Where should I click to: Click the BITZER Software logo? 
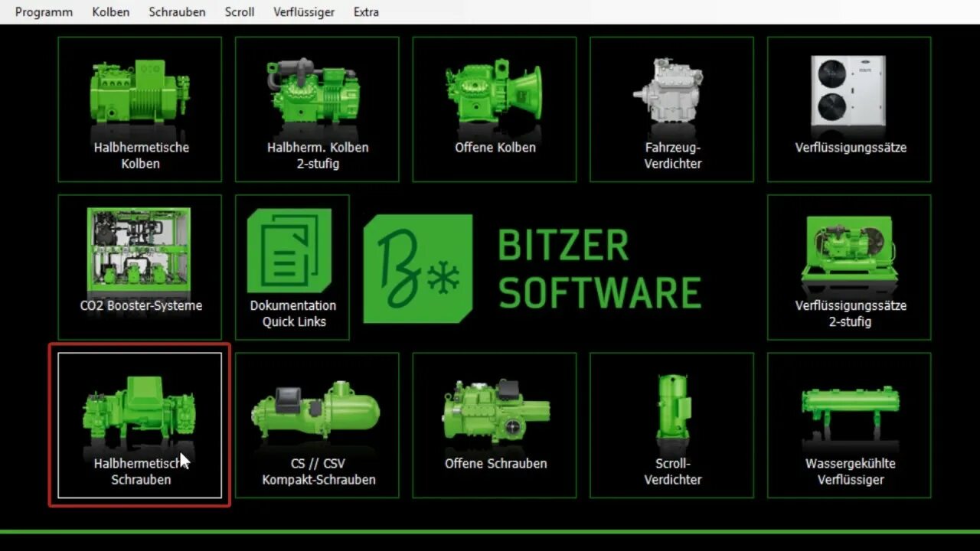532,269
